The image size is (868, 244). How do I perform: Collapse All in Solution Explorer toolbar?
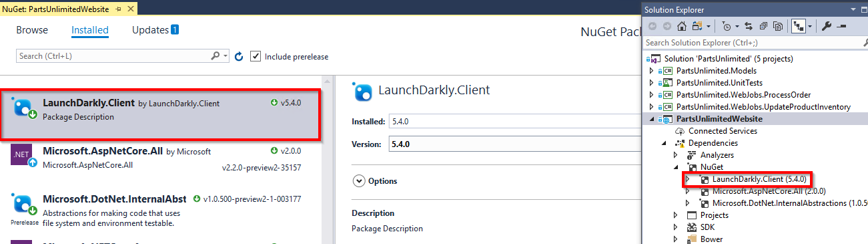763,27
